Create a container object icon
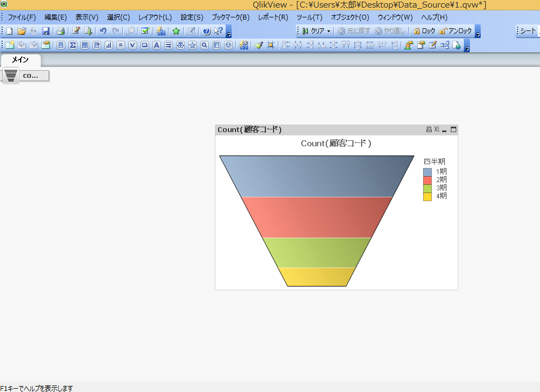The height and width of the screenshot is (392, 540). [216, 45]
